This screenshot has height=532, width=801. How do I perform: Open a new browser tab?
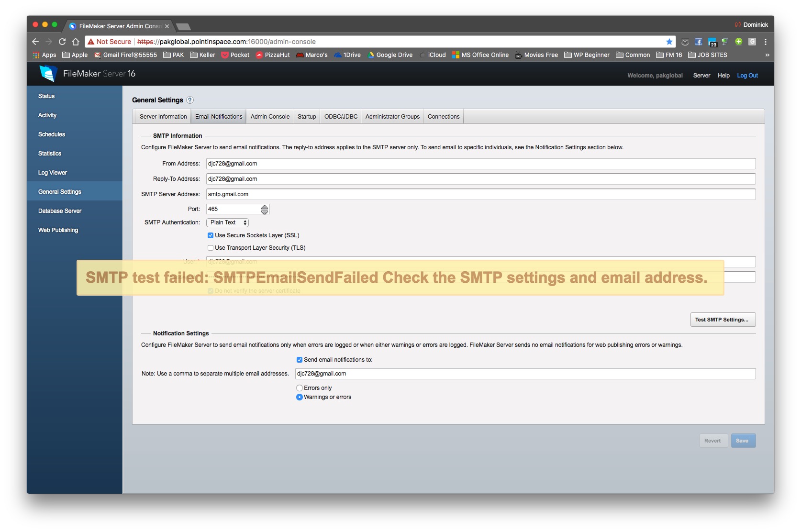(183, 26)
